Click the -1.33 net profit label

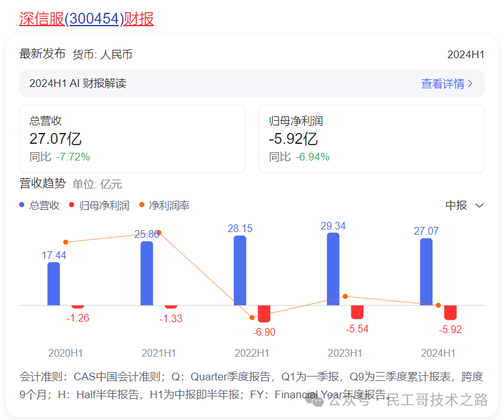[171, 319]
